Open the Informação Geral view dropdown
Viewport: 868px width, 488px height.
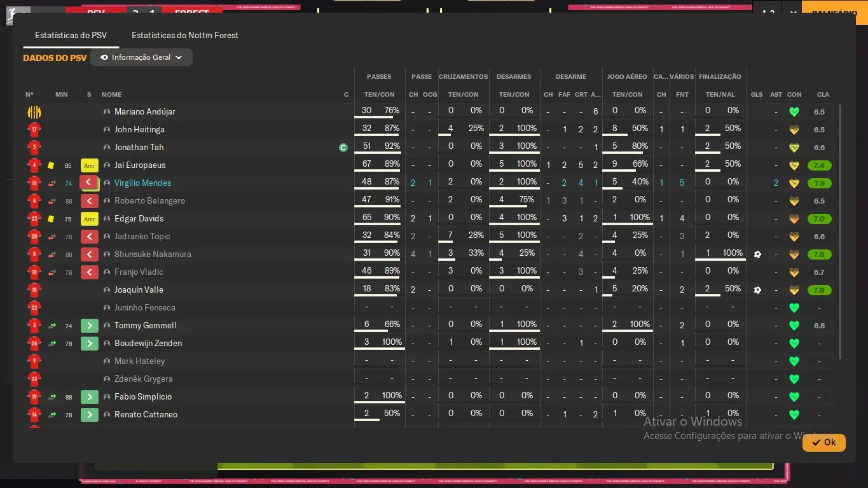141,57
